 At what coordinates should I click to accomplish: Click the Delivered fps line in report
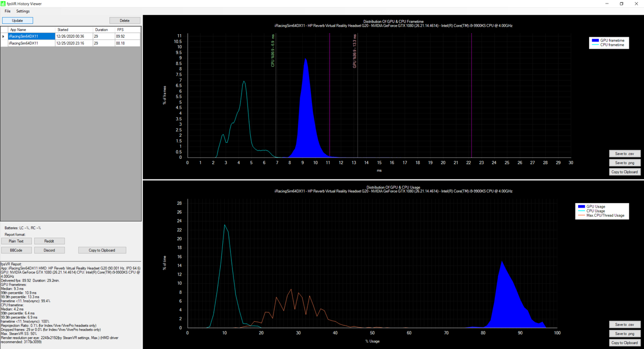pyautogui.click(x=31, y=280)
